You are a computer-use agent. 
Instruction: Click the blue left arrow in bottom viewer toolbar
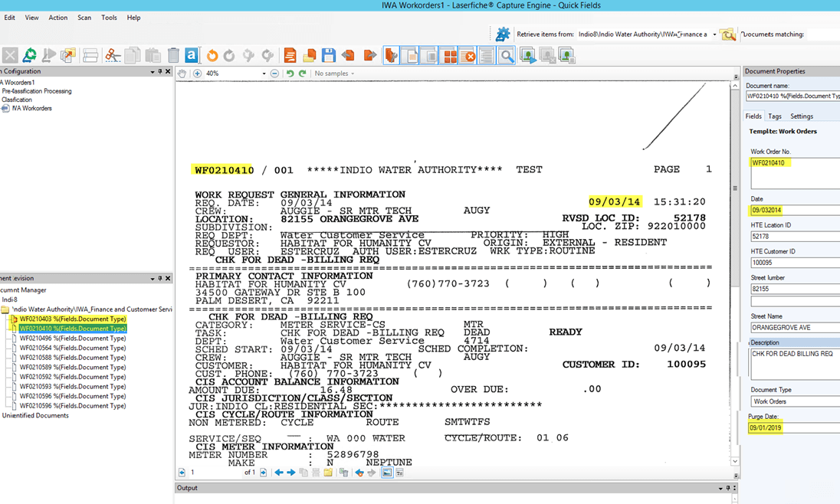pos(278,473)
